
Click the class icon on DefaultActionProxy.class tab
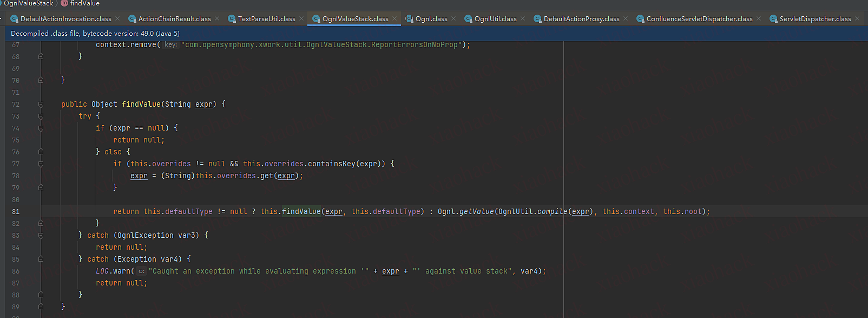point(538,19)
